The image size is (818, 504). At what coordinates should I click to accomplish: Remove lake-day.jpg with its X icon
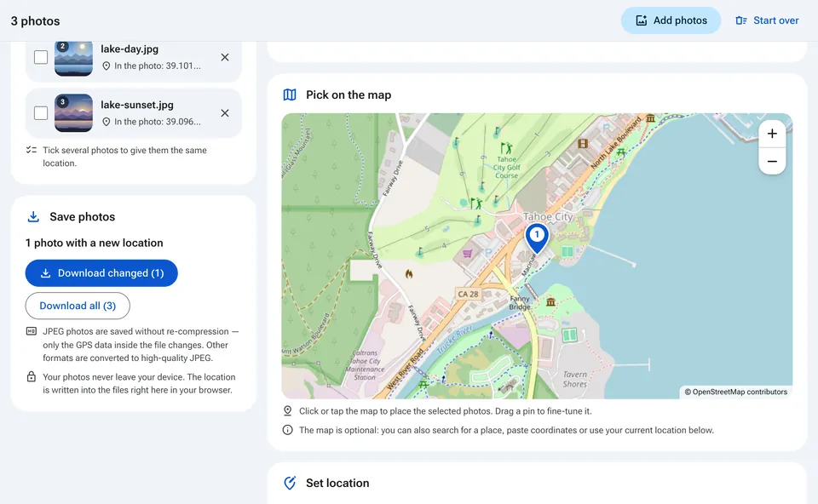(225, 57)
